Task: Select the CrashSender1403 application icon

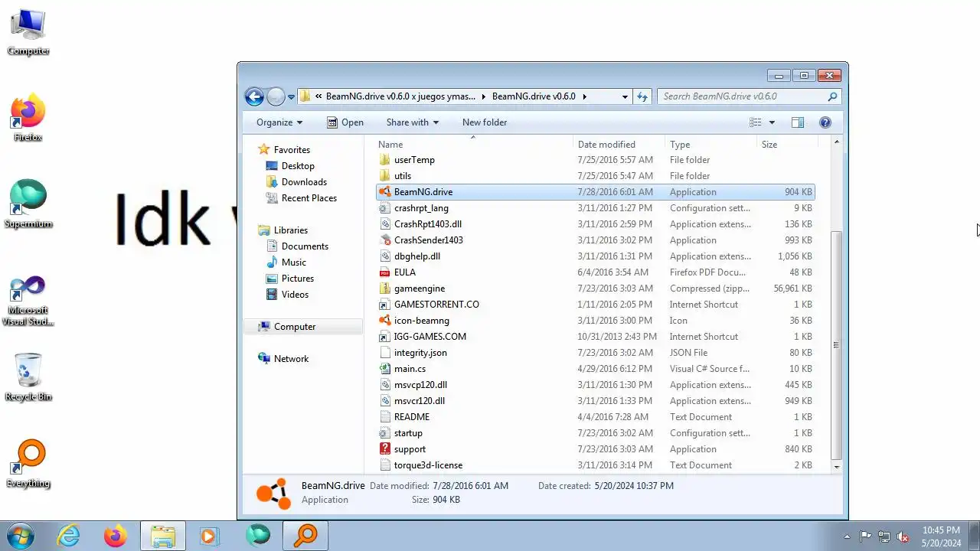Action: [385, 240]
